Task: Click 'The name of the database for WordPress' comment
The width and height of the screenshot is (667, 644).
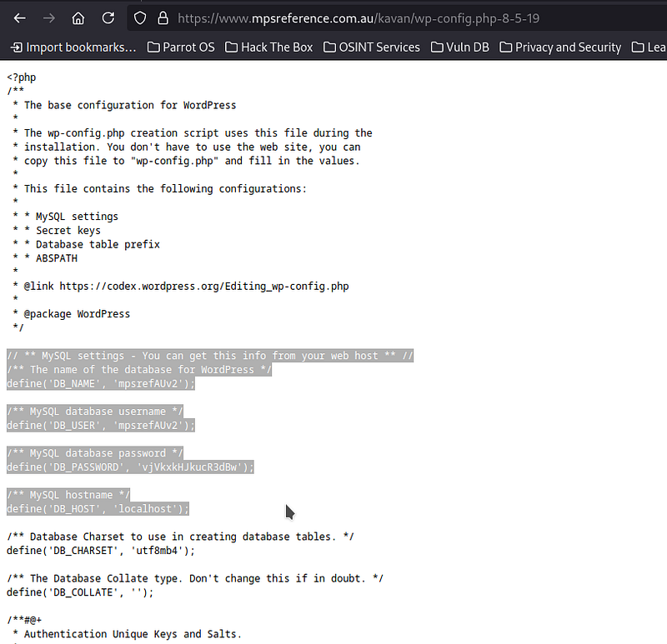Action: click(139, 370)
